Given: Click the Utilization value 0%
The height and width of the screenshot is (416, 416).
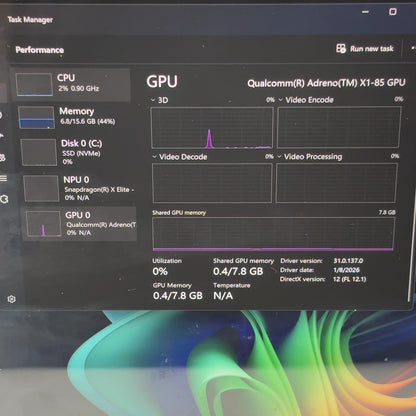Looking at the screenshot, I should click(160, 271).
